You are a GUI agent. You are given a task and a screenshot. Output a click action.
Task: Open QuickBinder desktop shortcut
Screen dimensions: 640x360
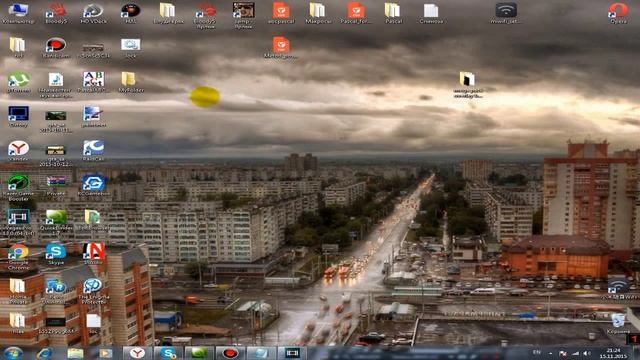pos(56,222)
